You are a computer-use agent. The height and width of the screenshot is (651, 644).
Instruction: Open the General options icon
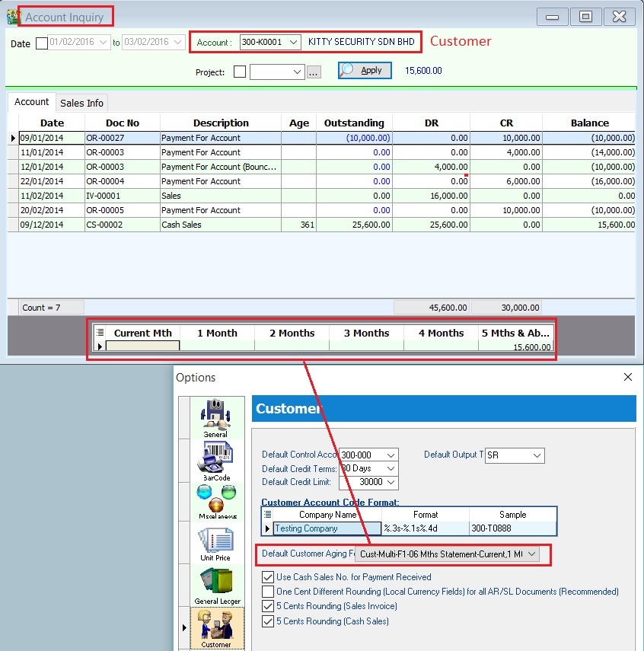click(215, 416)
